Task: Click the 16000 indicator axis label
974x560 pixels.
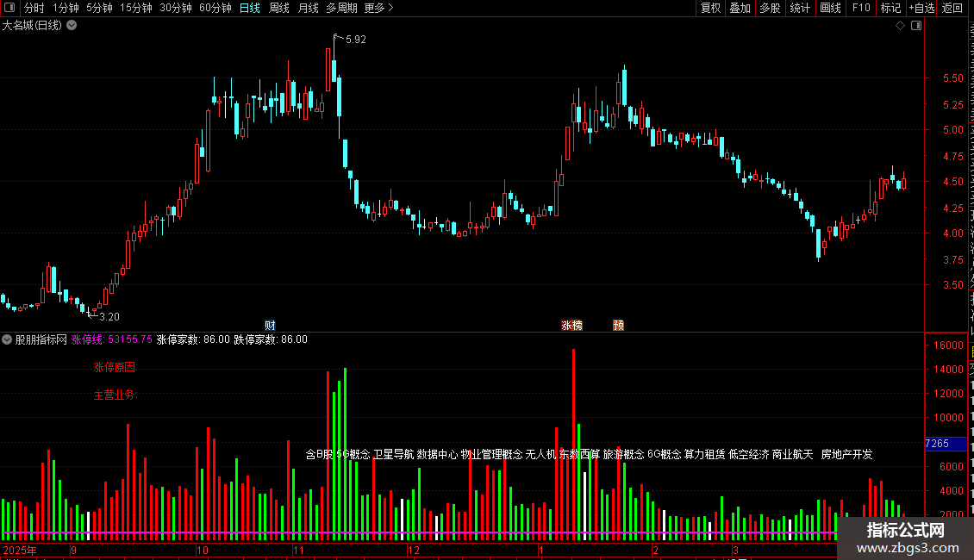Action: (948, 345)
